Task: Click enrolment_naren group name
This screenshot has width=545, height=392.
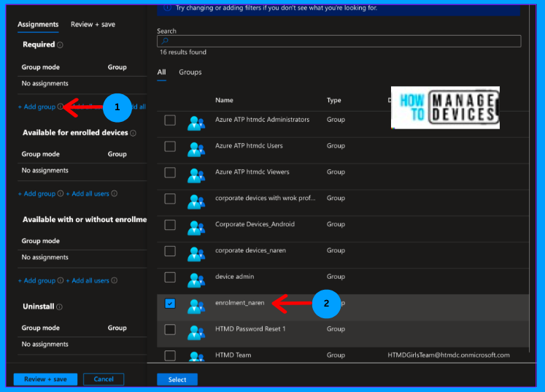Action: [x=239, y=303]
